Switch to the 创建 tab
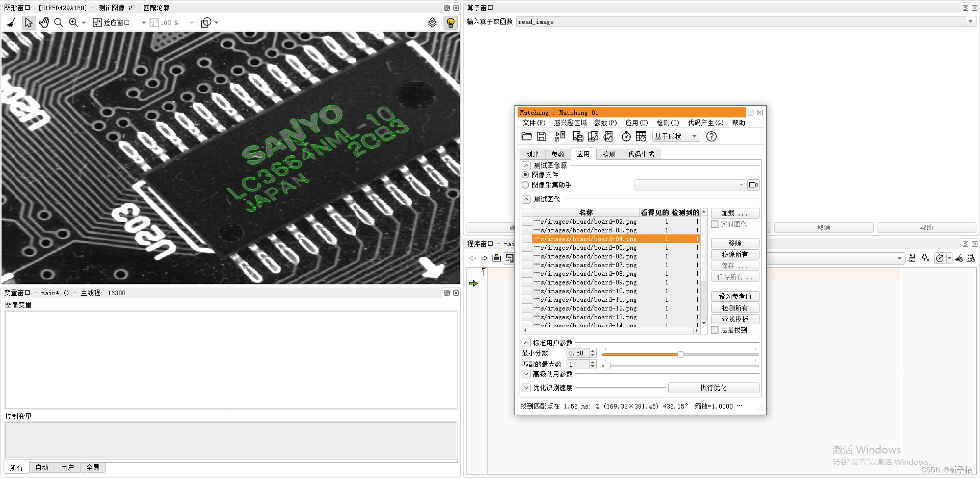 (532, 154)
